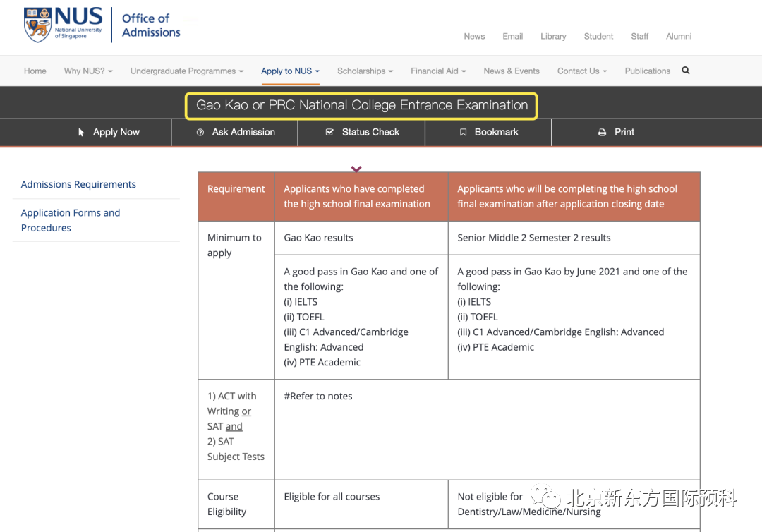762x532 pixels.
Task: Expand the Scholarships dropdown
Action: (365, 71)
